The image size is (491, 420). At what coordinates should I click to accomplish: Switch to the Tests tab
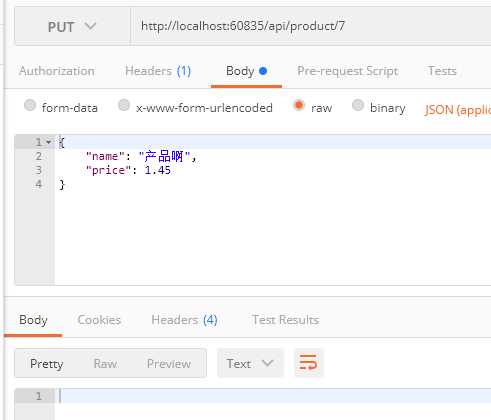(x=442, y=71)
